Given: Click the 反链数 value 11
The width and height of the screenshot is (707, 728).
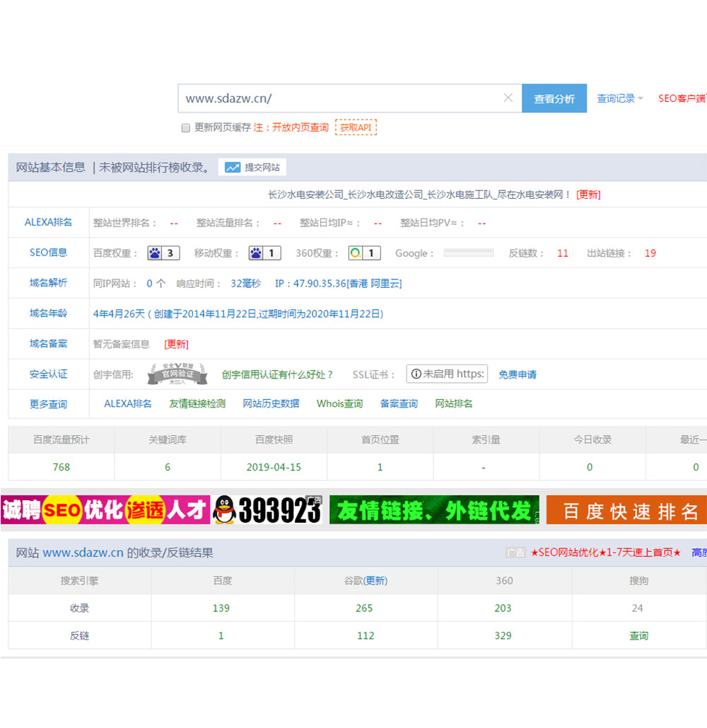Looking at the screenshot, I should [563, 253].
